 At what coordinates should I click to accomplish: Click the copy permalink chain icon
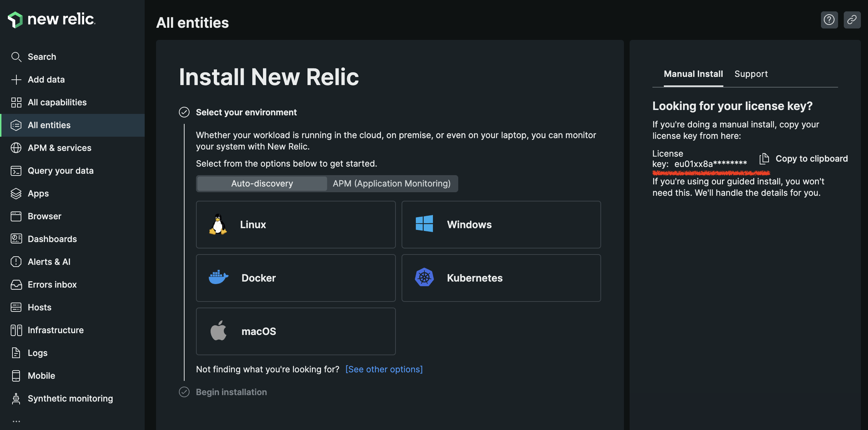(x=852, y=20)
